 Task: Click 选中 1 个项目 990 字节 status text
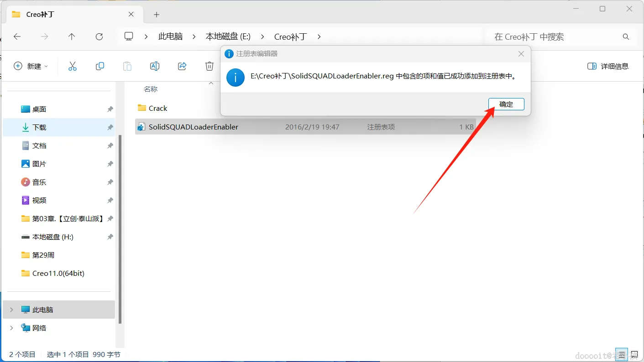[x=84, y=354]
